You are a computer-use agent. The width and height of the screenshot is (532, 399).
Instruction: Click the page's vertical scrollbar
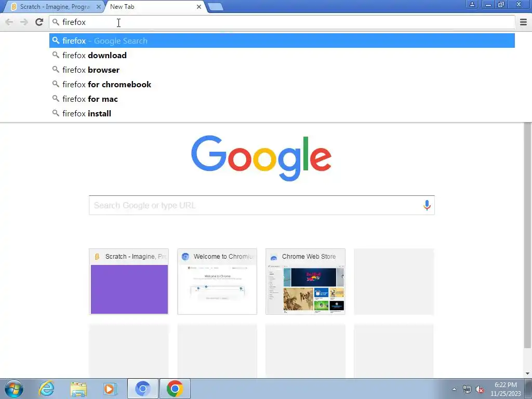[528, 235]
